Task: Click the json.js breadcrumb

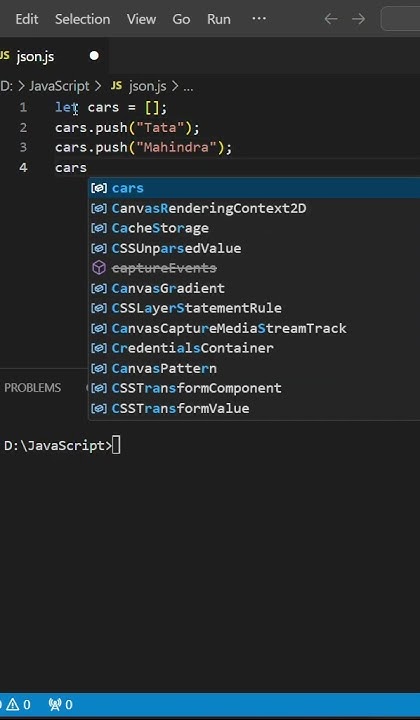Action: (x=147, y=86)
